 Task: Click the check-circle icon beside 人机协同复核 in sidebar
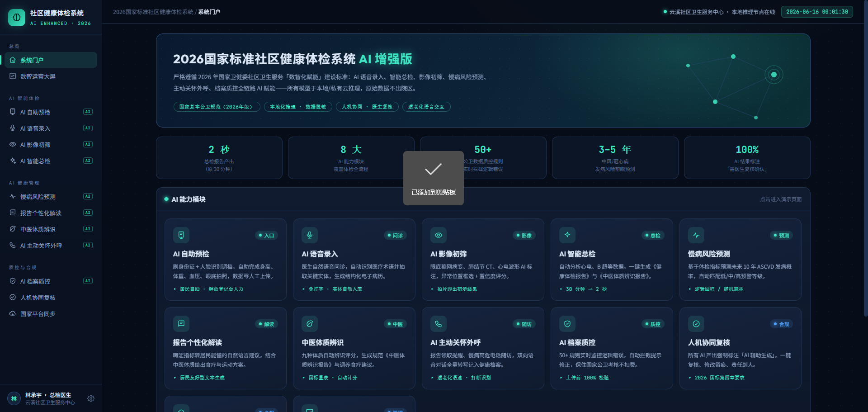coord(13,297)
